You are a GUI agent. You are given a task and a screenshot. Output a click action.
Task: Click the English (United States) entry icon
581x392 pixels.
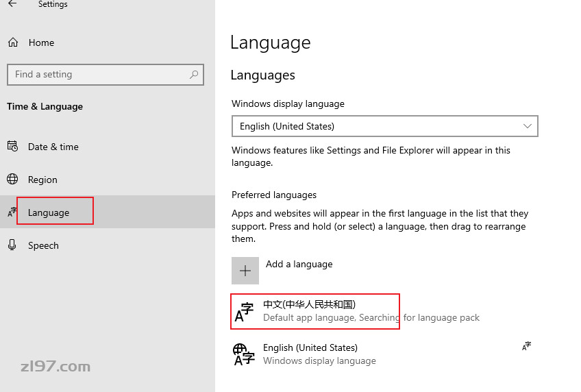tap(244, 354)
